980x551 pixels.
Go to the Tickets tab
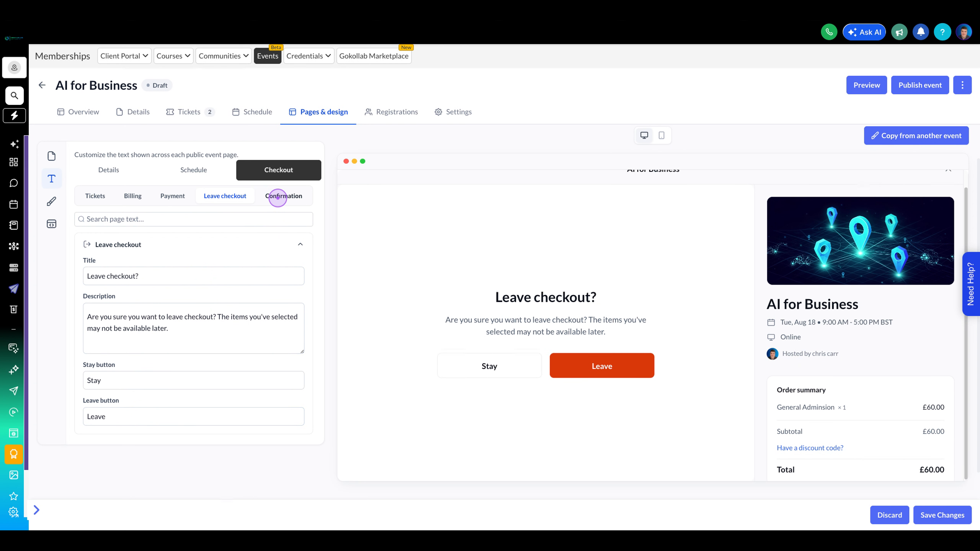coord(190,112)
